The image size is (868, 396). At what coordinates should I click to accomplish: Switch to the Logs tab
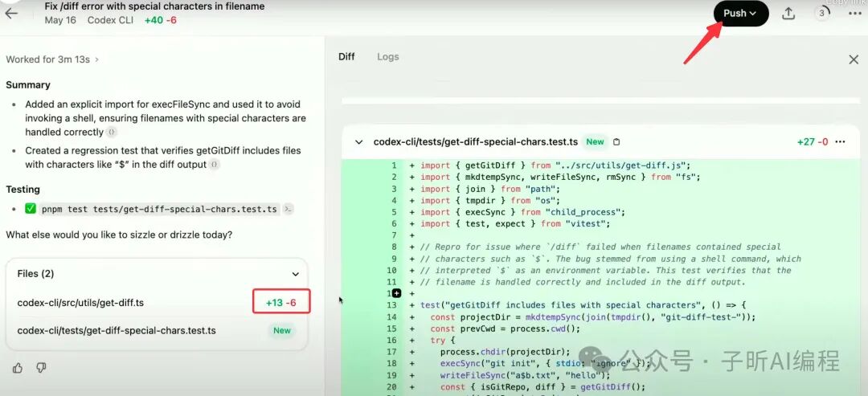(387, 57)
